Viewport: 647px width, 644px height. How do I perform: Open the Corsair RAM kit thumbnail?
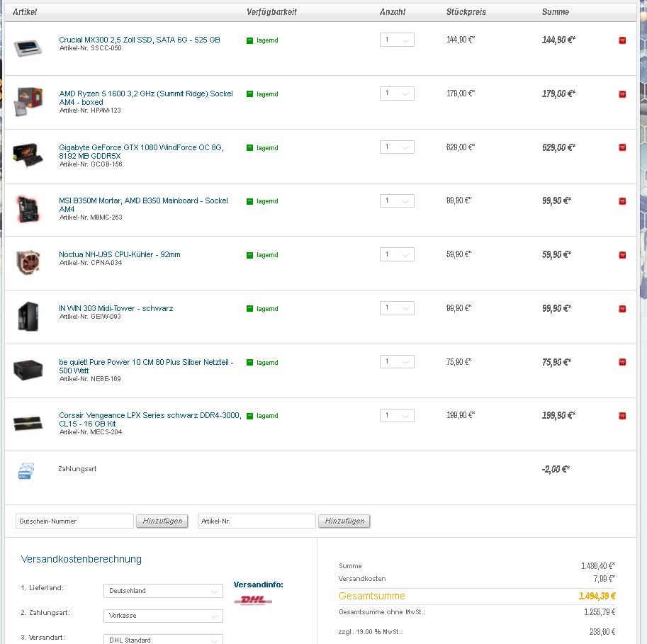(x=28, y=423)
